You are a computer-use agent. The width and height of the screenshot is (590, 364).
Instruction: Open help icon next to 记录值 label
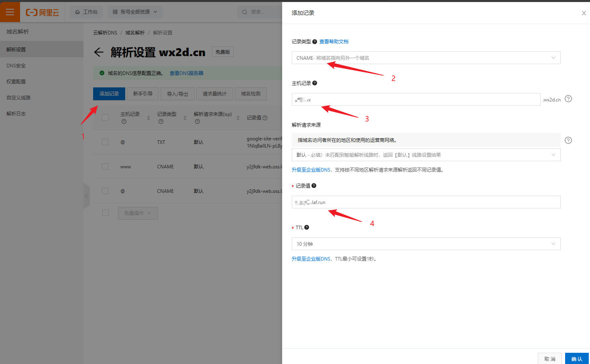[x=314, y=186]
